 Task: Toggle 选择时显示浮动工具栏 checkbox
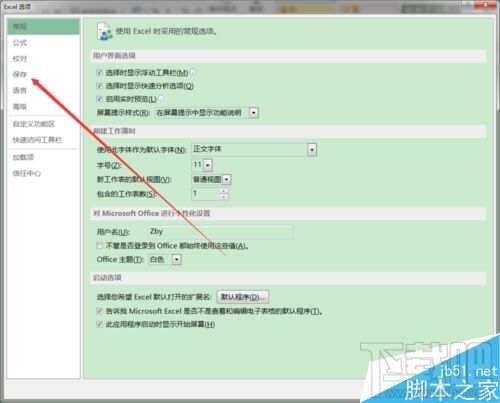click(99, 72)
